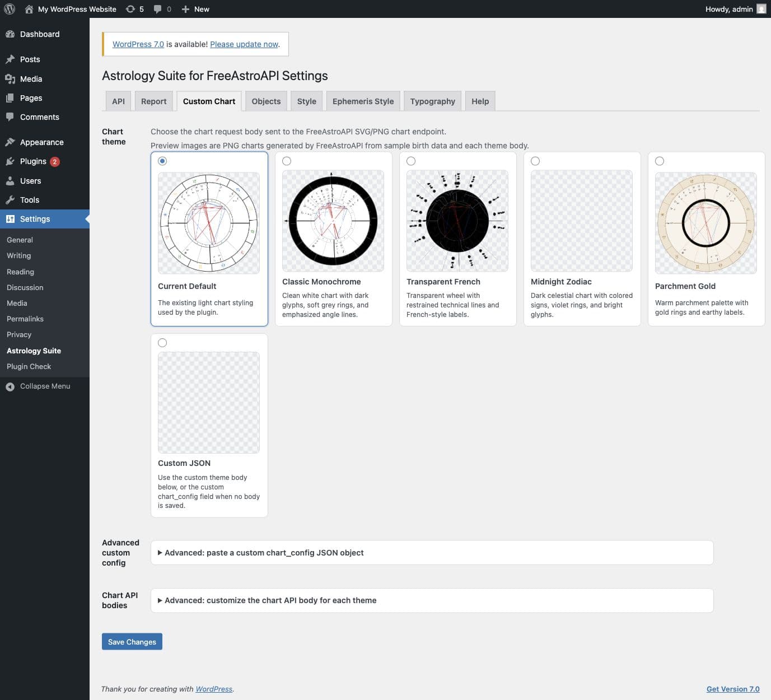This screenshot has width=771, height=700.
Task: Switch to the Report tab
Action: tap(154, 101)
